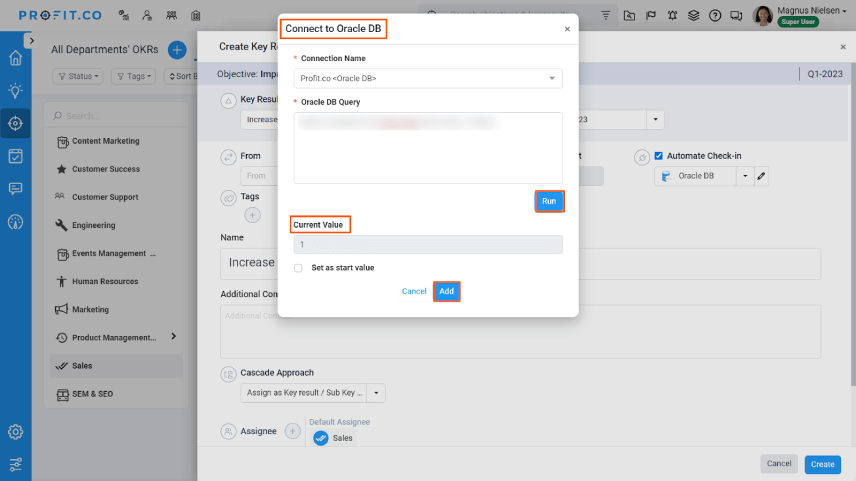Open the team group icon in top bar
Viewport: 856px width, 481px height.
[x=171, y=15]
